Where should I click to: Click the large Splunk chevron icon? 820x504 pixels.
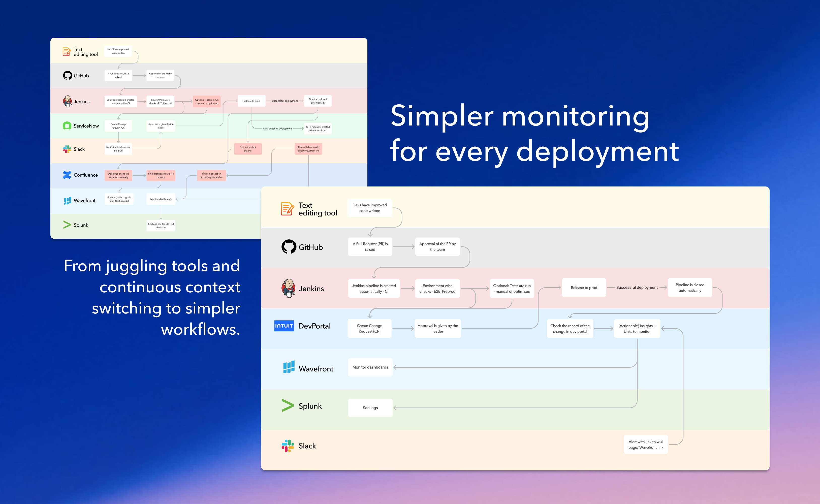[288, 405]
